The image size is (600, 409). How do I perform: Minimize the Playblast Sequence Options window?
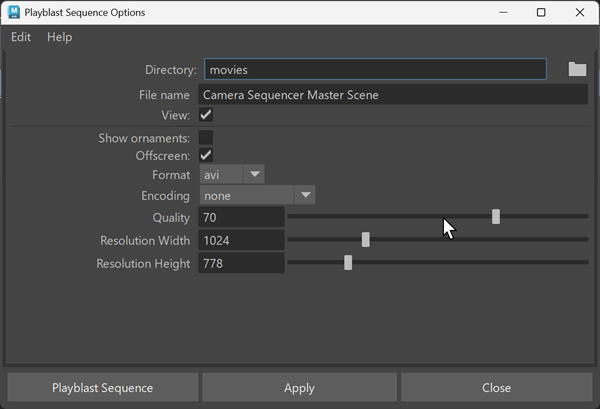coord(497,13)
